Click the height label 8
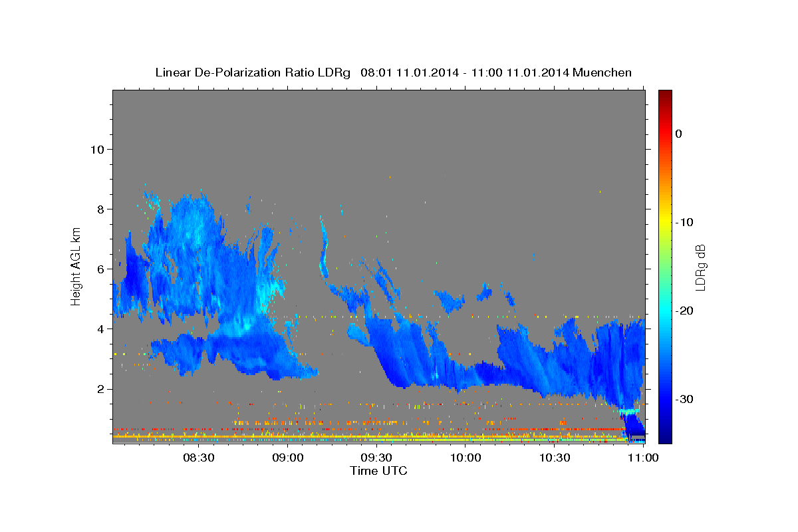 tap(100, 209)
